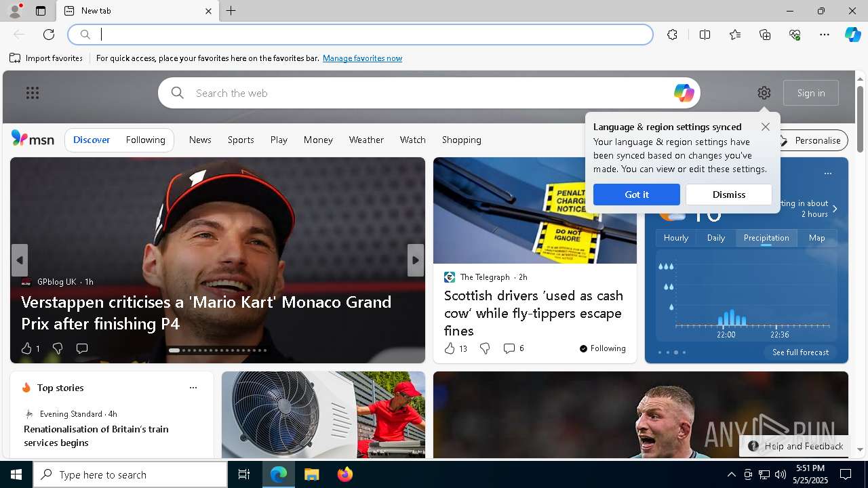The height and width of the screenshot is (488, 868).
Task: Click the Windows taskbar search box
Action: pos(130,474)
